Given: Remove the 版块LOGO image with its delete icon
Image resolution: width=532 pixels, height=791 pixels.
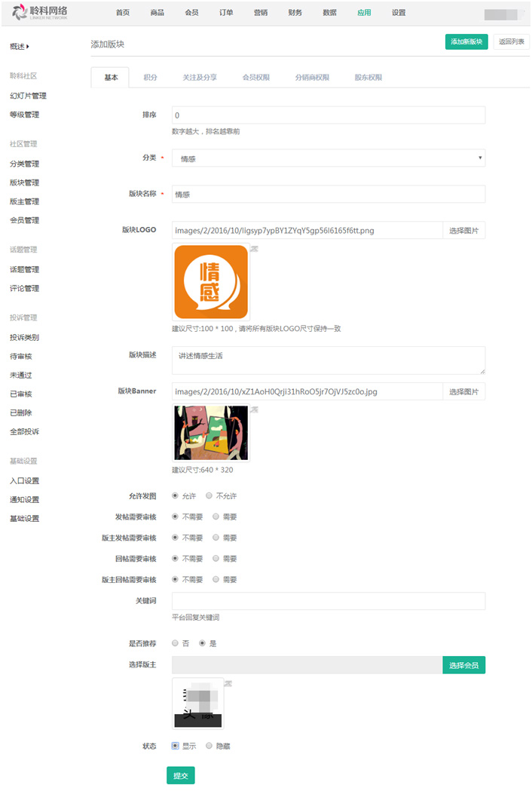Looking at the screenshot, I should pyautogui.click(x=254, y=249).
